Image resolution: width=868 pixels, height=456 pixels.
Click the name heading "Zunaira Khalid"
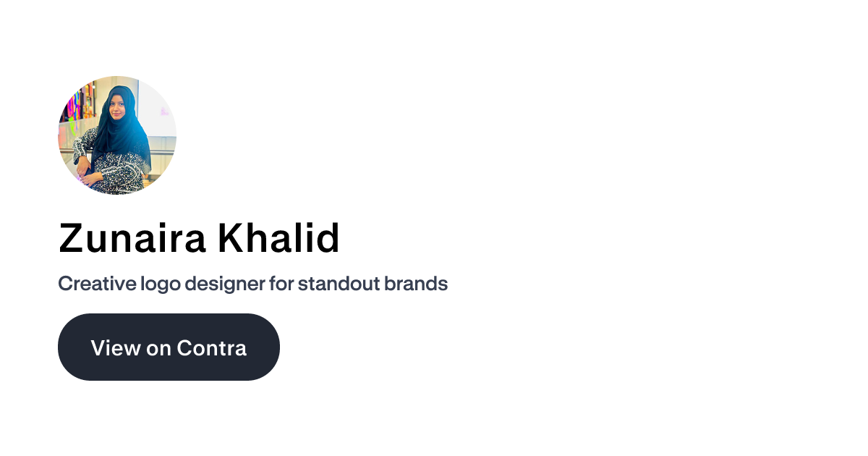click(x=200, y=239)
